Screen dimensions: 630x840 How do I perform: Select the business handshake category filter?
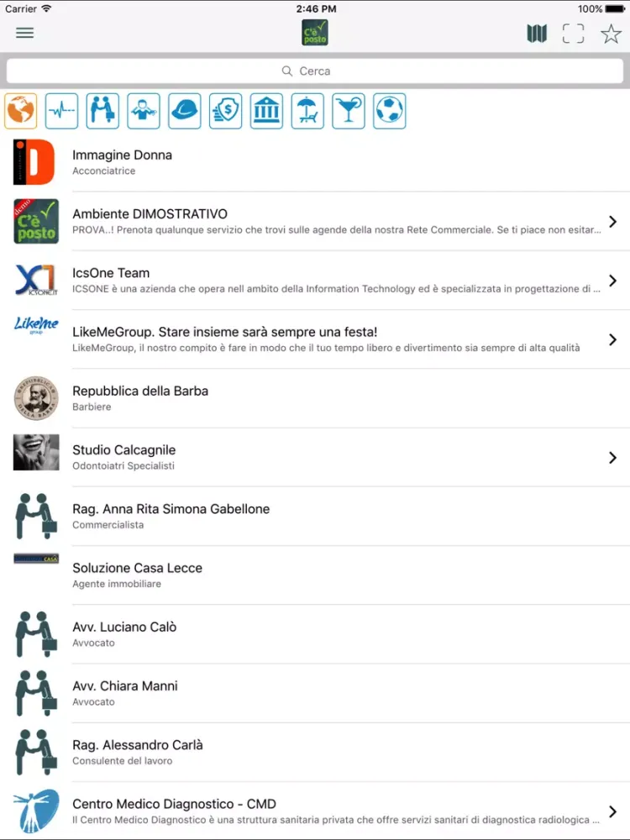[102, 111]
